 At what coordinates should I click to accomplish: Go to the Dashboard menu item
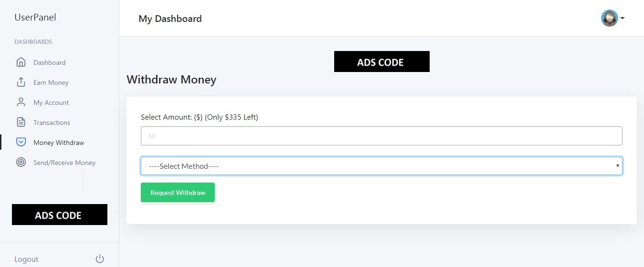point(50,62)
